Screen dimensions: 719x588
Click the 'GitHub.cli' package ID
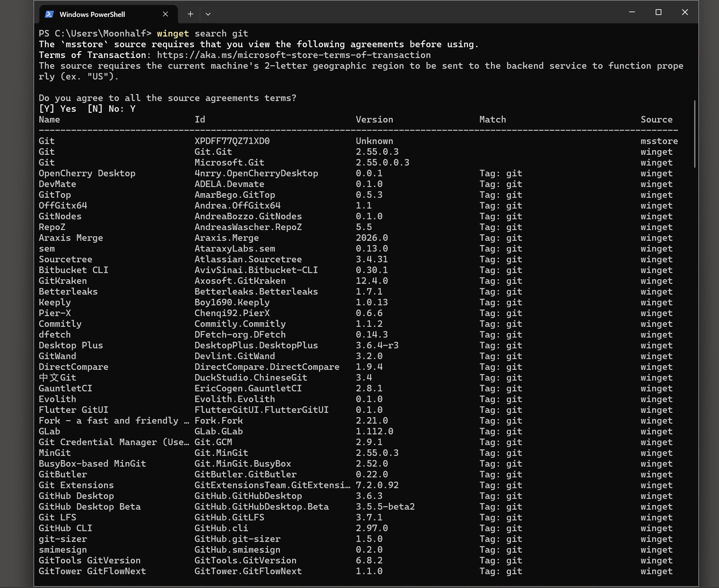221,528
